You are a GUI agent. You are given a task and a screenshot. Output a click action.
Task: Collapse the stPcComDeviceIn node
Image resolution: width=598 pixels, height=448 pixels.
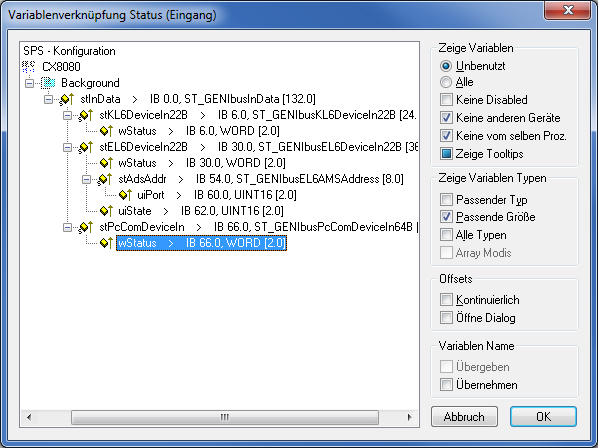[x=68, y=227]
